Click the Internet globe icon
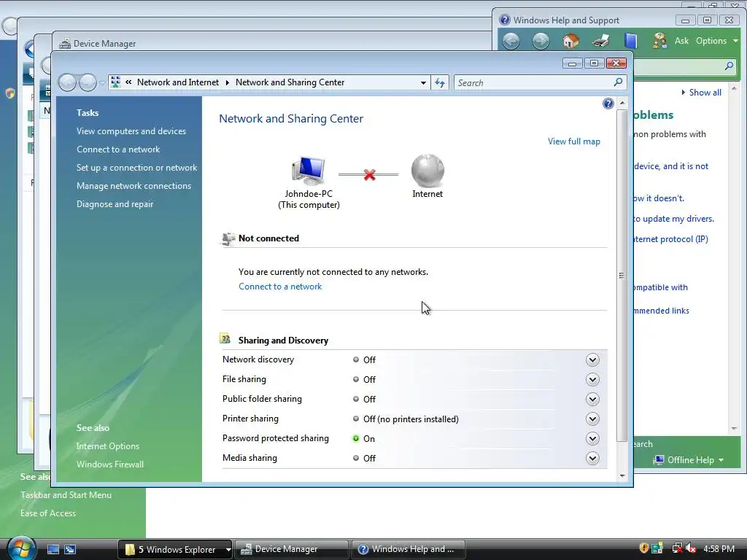 click(427, 171)
